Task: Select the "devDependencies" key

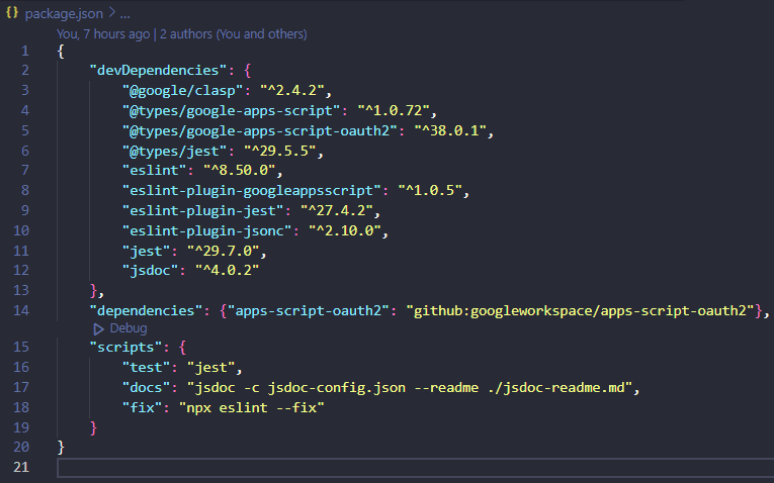Action: coord(158,70)
